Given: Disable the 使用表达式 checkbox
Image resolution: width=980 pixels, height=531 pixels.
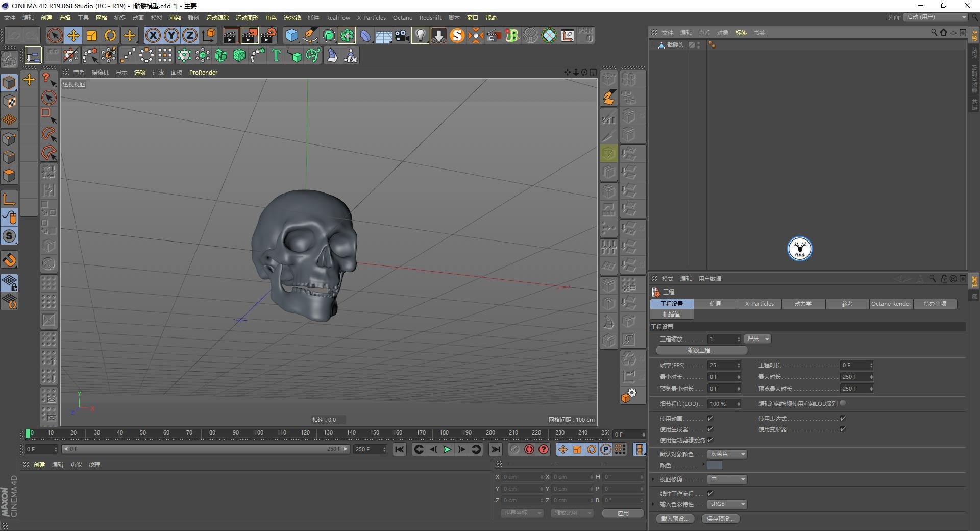Looking at the screenshot, I should (x=842, y=418).
